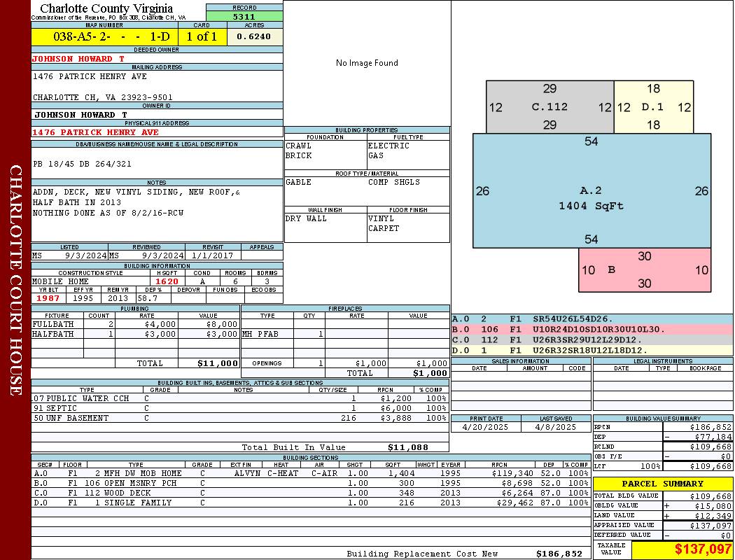Click the fuel type ELECTRIC

point(388,146)
